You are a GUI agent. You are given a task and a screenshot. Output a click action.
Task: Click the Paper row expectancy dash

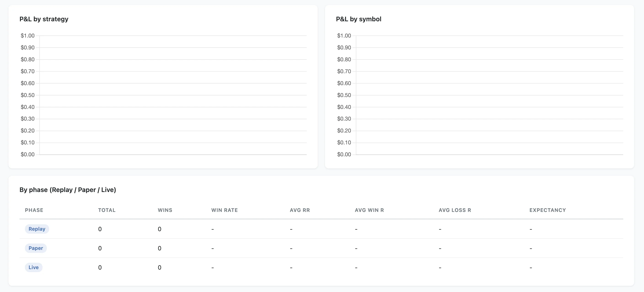click(531, 249)
